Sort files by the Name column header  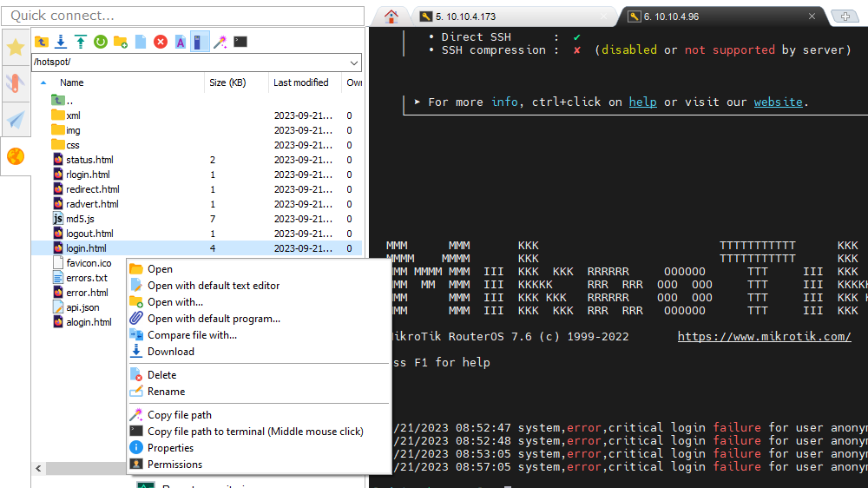coord(72,82)
